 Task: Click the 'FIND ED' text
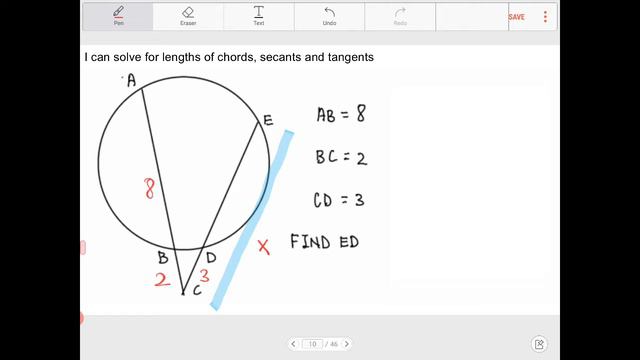click(324, 242)
